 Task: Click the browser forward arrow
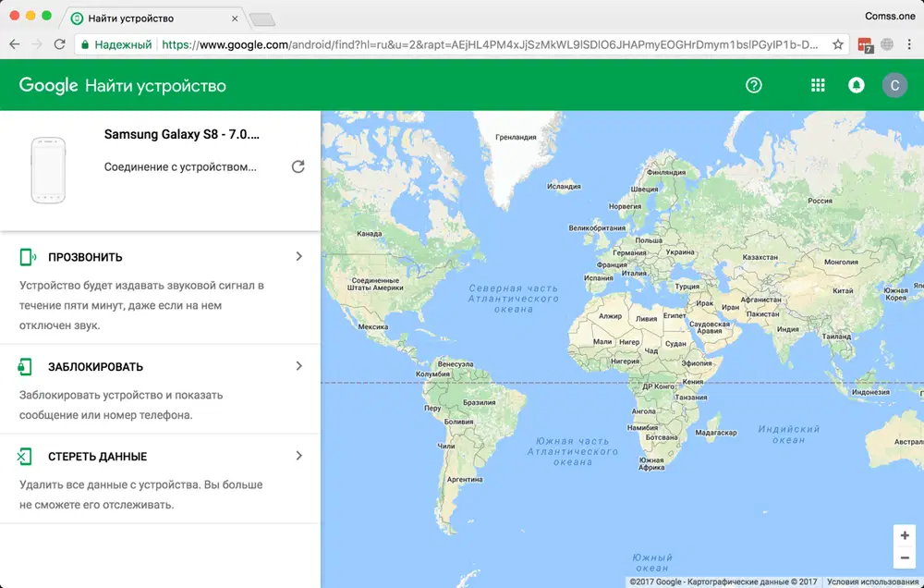(x=37, y=44)
